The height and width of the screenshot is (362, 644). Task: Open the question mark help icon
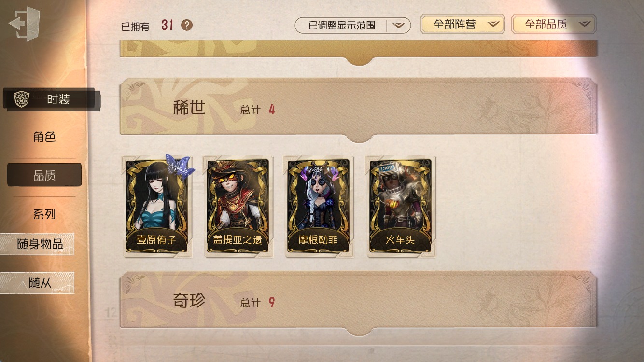click(x=187, y=25)
